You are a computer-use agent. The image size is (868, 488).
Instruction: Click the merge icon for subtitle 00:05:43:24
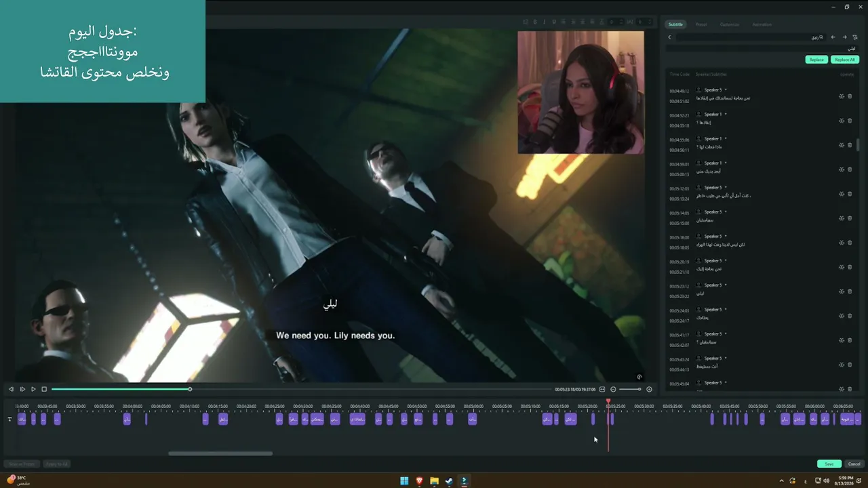click(842, 365)
